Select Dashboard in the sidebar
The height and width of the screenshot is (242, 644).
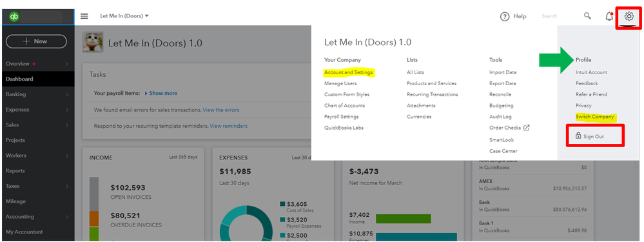(38, 79)
